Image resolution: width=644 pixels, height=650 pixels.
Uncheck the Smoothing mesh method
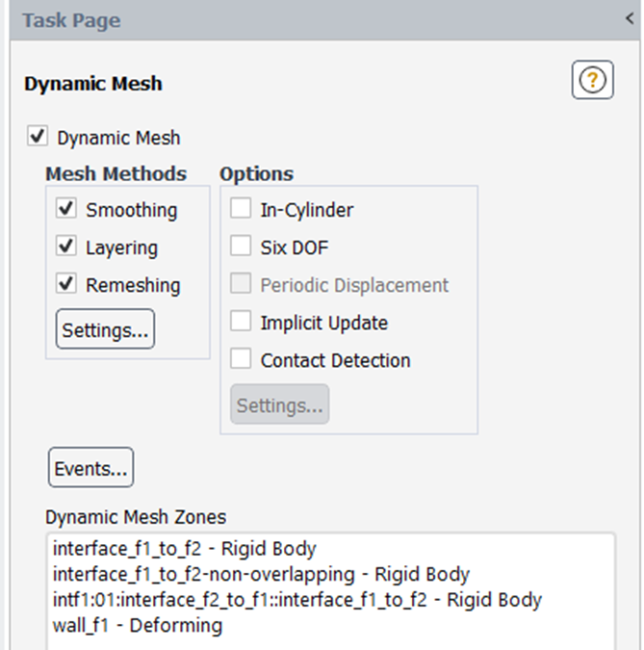tap(66, 209)
